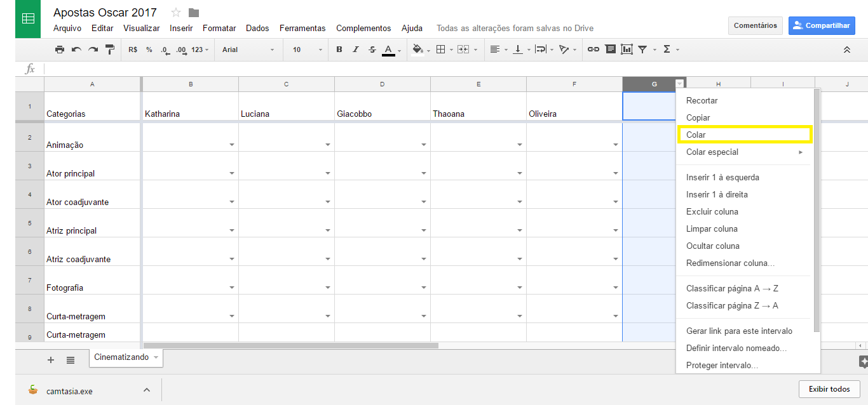Open the Inserir menu
This screenshot has width=868, height=405.
click(x=181, y=28)
